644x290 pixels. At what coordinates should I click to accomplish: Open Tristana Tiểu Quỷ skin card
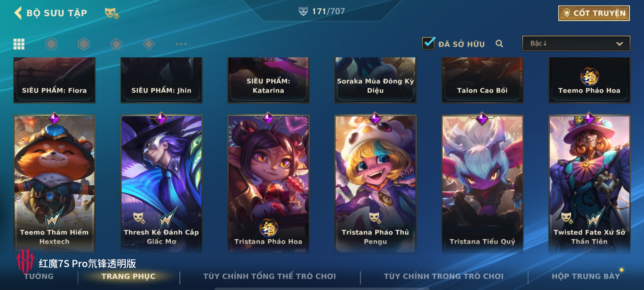482,184
